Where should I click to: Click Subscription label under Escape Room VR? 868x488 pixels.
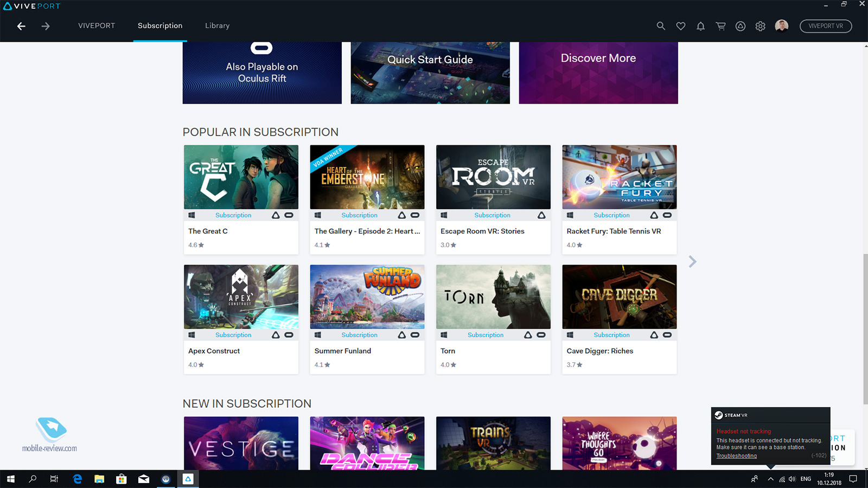[x=492, y=215]
